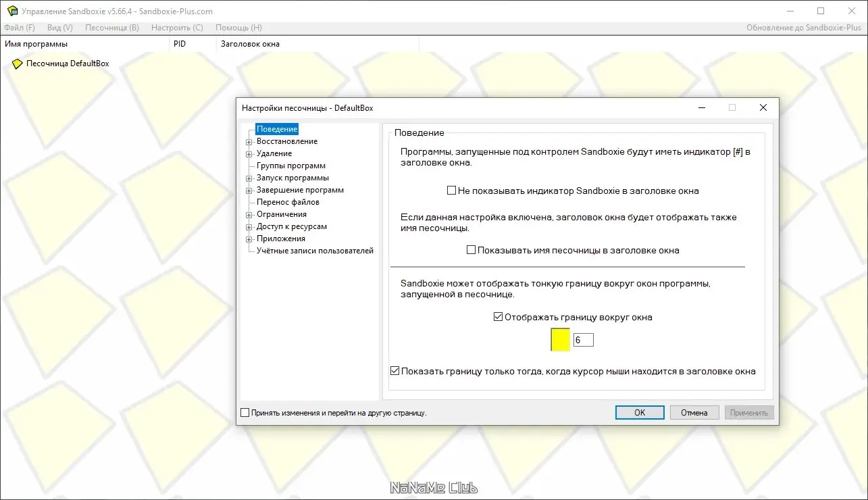This screenshot has width=868, height=500.
Task: Expand the Восстановление tree node
Action: pyautogui.click(x=249, y=142)
